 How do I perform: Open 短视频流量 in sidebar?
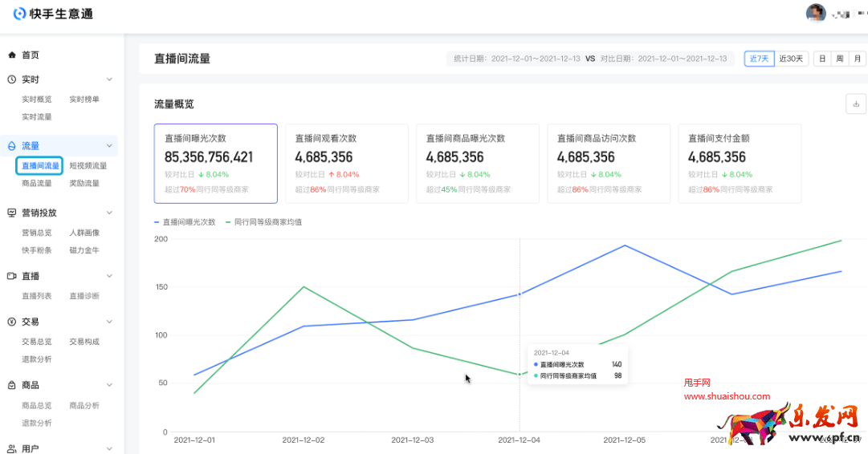click(88, 166)
